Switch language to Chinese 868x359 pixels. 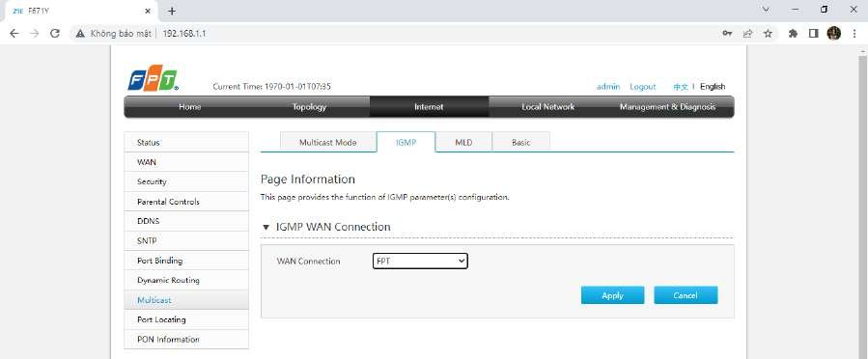[681, 87]
